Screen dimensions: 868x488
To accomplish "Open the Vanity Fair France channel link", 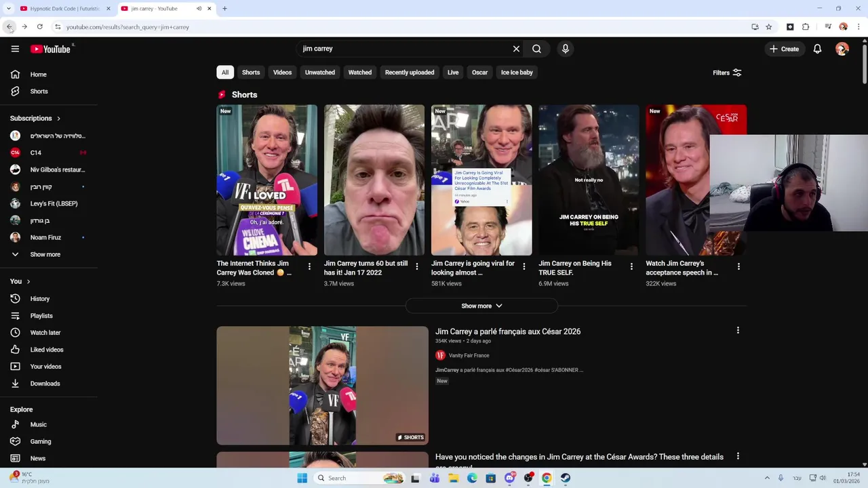I will (469, 356).
